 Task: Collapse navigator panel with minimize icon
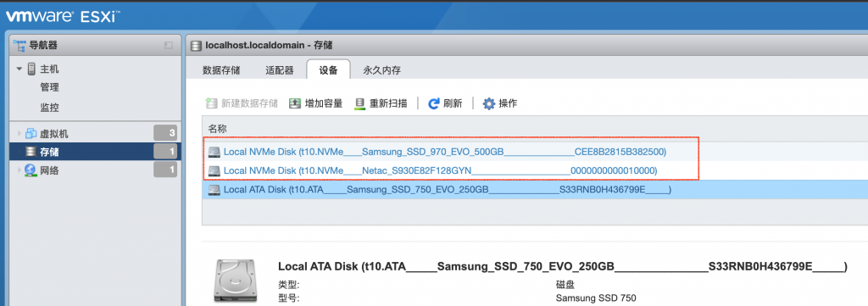pos(169,46)
